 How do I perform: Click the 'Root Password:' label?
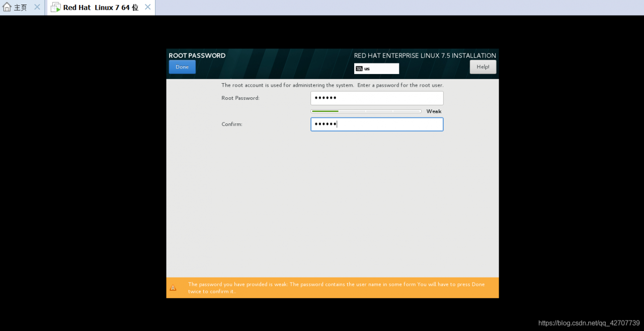(240, 98)
